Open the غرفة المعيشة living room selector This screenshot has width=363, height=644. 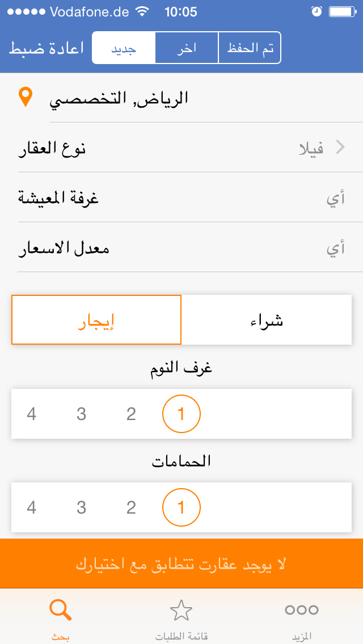point(181,197)
